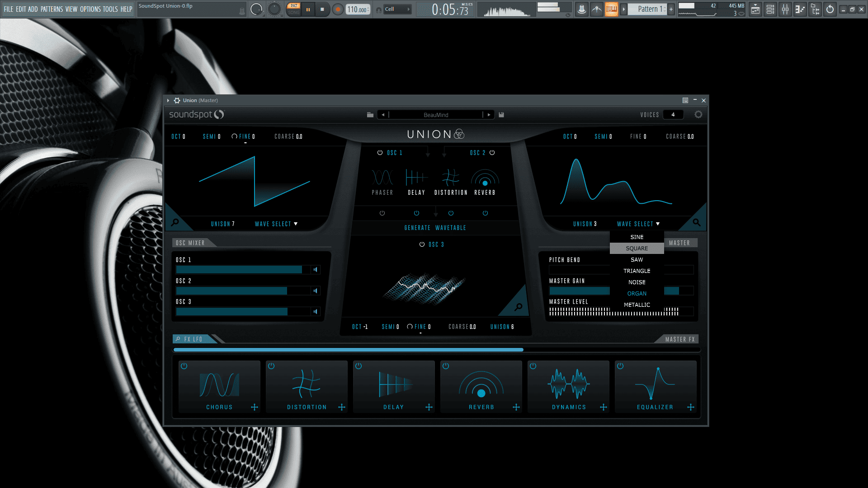
Task: Toggle DYNAMICS module power
Action: (x=533, y=366)
